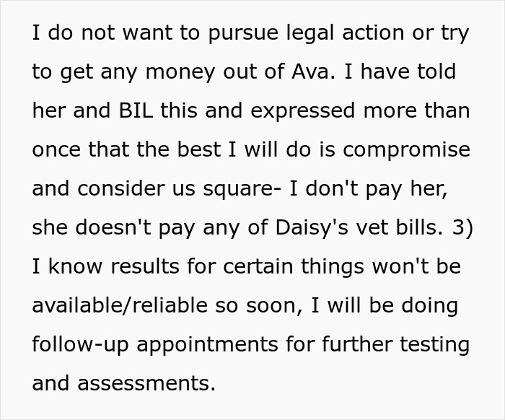Click the word "follow-up"
This screenshot has height=420, width=505.
point(81,345)
